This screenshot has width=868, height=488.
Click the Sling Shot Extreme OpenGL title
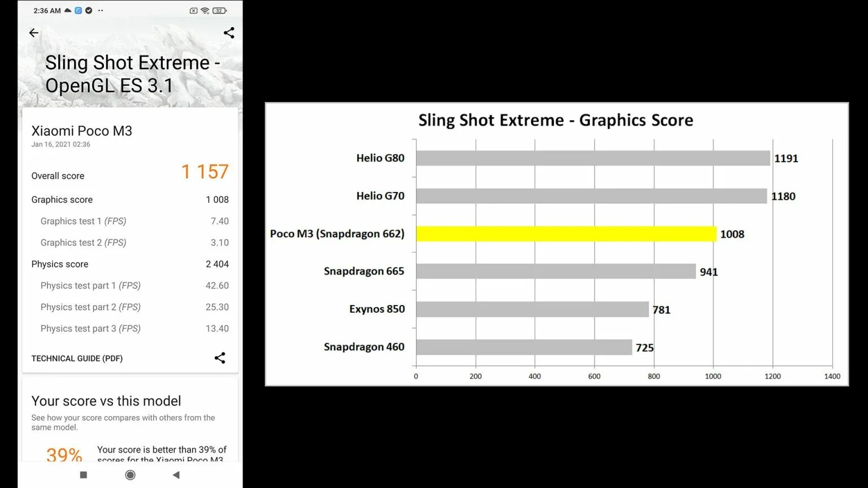pyautogui.click(x=133, y=74)
